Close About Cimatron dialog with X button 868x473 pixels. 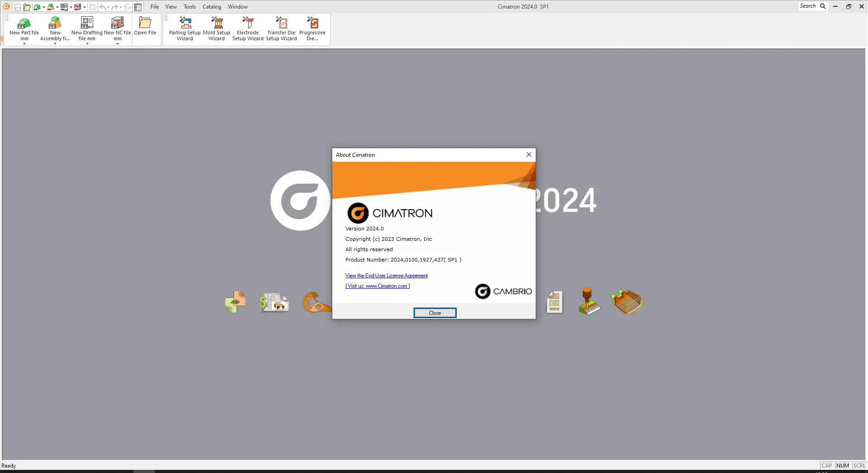[529, 155]
